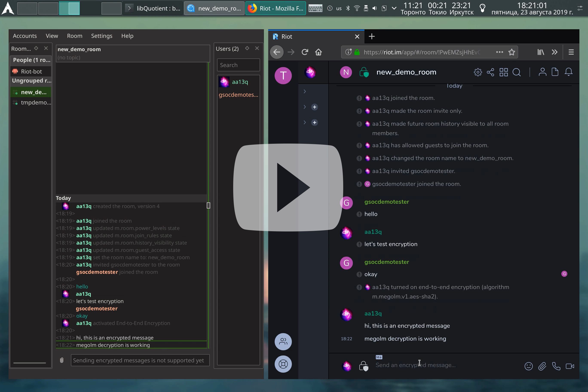This screenshot has height=392, width=588.
Task: Click the Markdown toggle icon above composer
Action: click(379, 357)
